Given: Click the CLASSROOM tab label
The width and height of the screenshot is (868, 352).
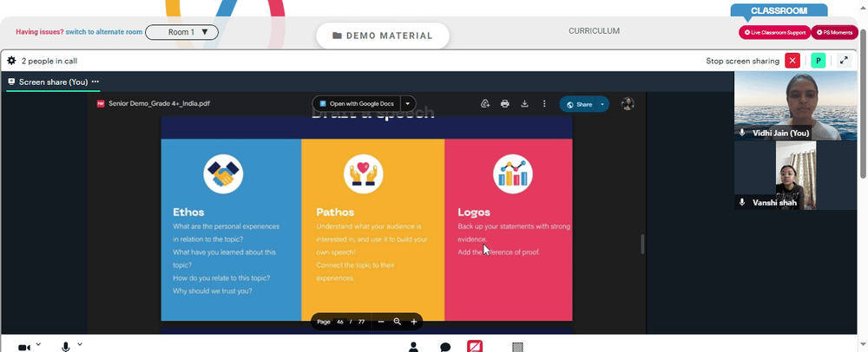Looking at the screenshot, I should [779, 10].
